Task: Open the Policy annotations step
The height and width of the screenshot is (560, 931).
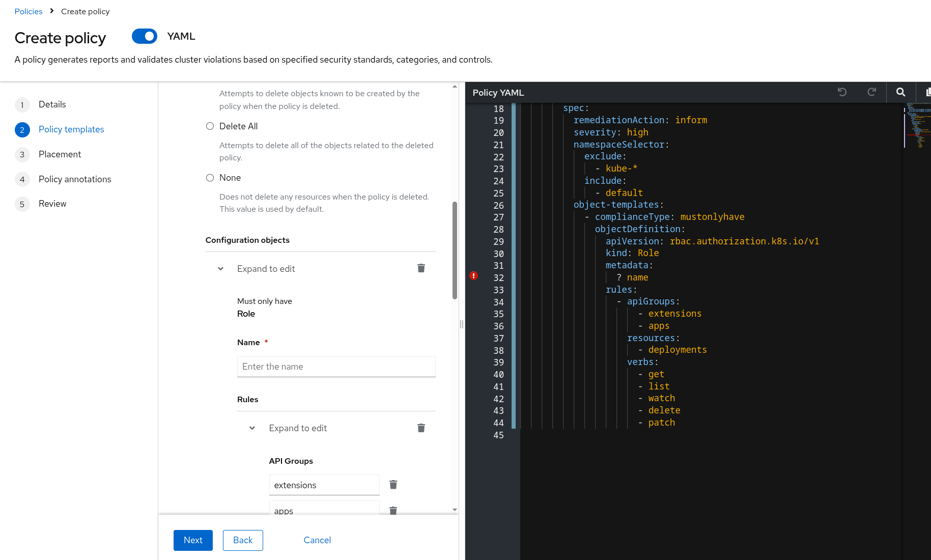Action: click(x=74, y=179)
